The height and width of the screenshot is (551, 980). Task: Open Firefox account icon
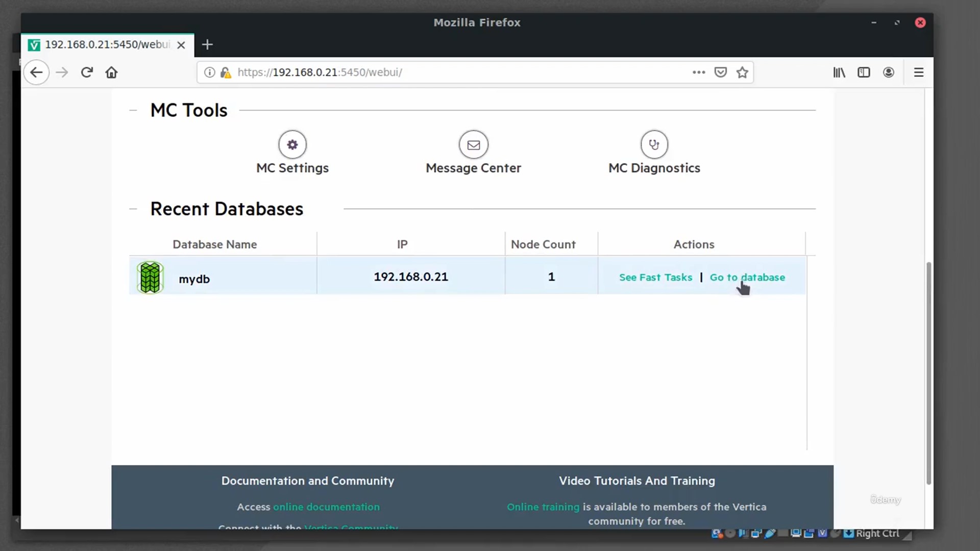889,72
